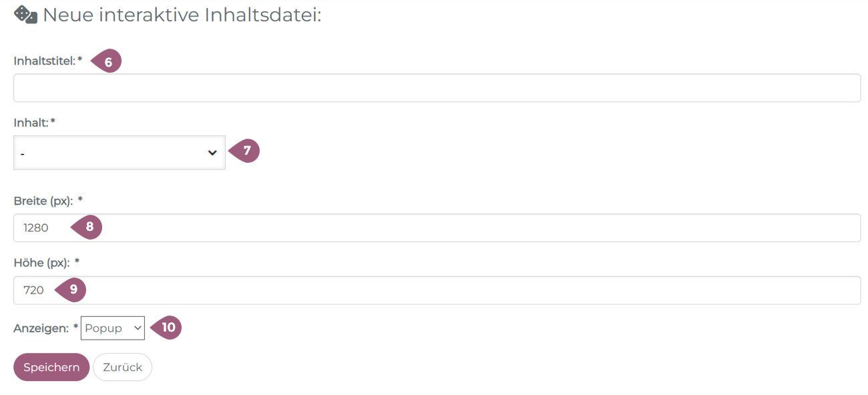The width and height of the screenshot is (868, 395).
Task: Click the Inhalt label text
Action: 31,123
